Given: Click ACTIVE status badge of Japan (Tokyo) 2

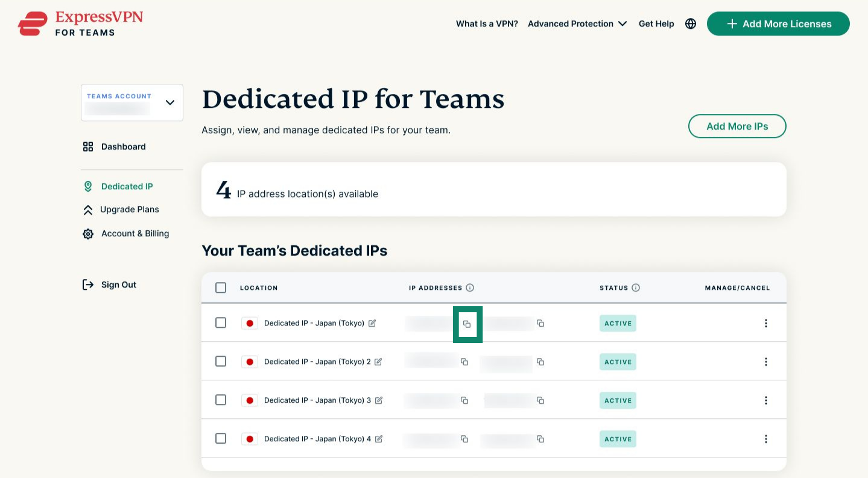Looking at the screenshot, I should coord(618,362).
